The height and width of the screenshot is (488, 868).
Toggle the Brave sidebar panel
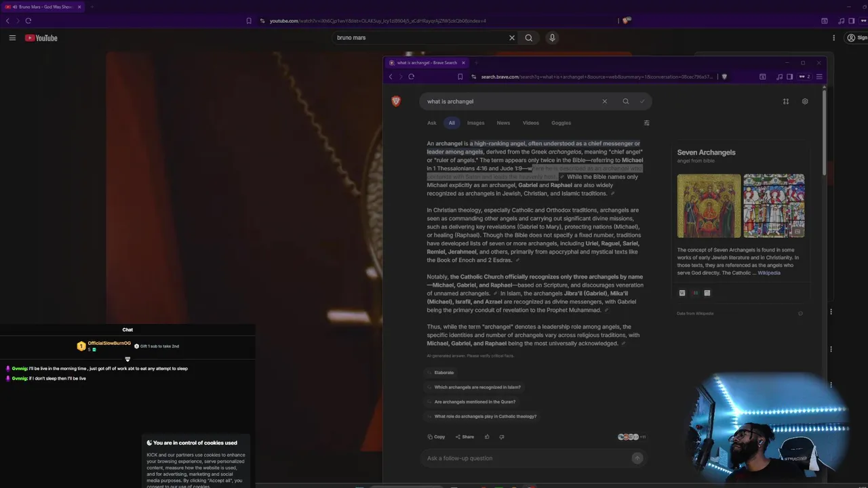click(x=789, y=77)
